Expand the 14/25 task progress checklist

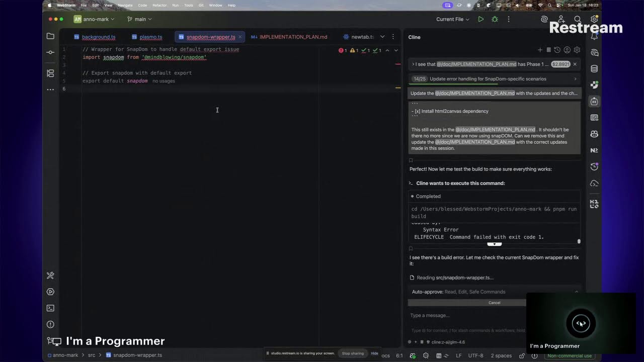495,79
